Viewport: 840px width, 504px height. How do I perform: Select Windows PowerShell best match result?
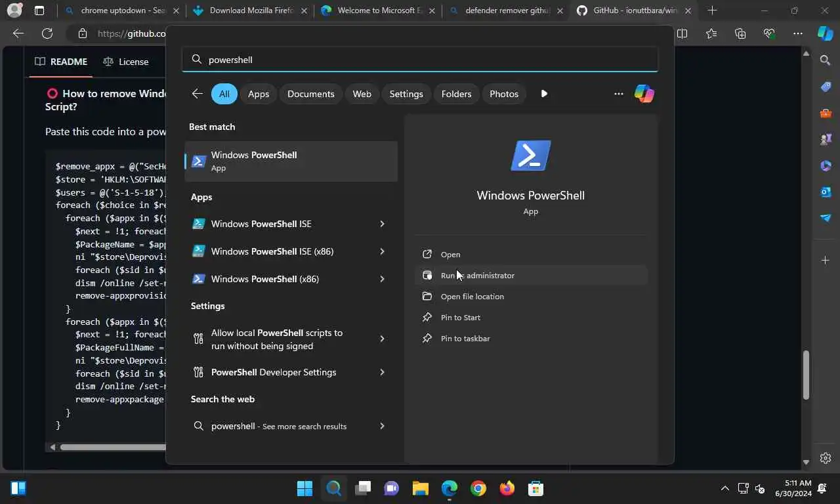pyautogui.click(x=291, y=161)
